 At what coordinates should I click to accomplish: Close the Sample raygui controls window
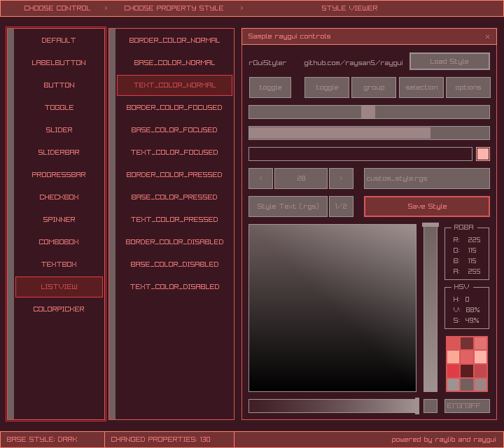[487, 36]
